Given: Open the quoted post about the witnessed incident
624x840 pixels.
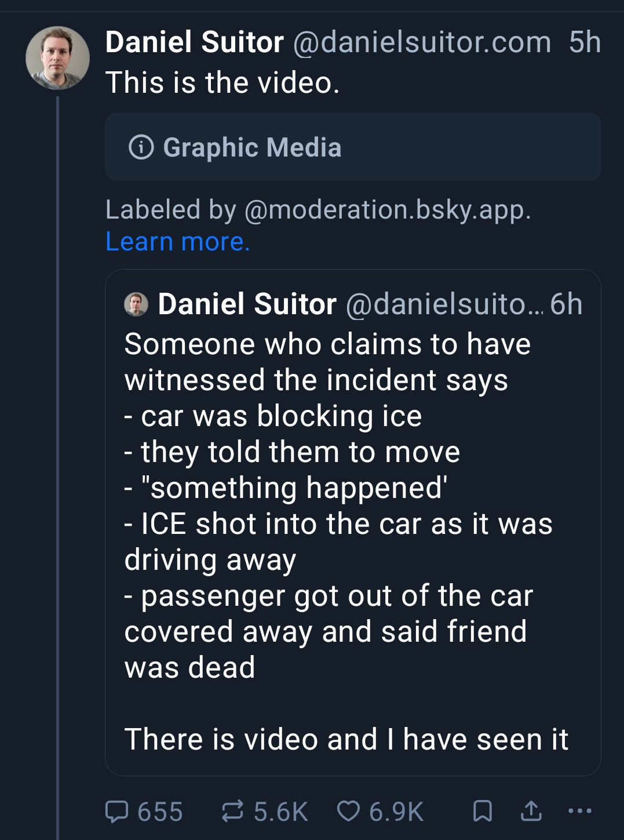Looking at the screenshot, I should point(352,522).
